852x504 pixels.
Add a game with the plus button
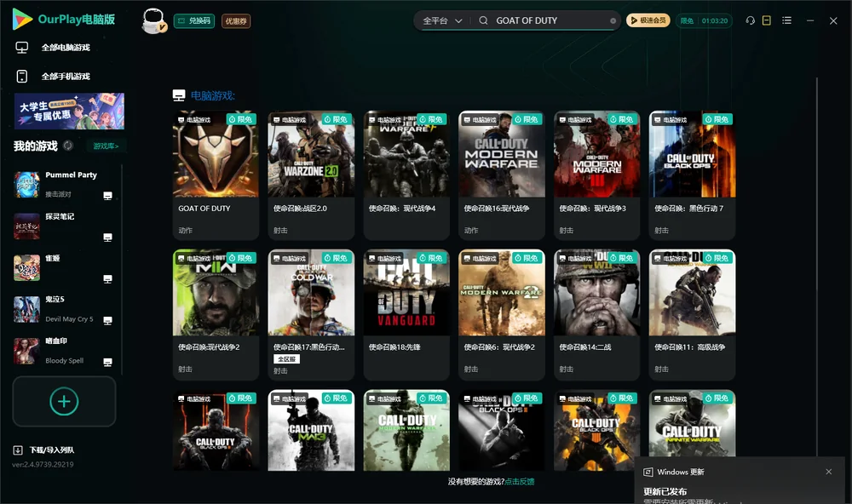tap(64, 401)
